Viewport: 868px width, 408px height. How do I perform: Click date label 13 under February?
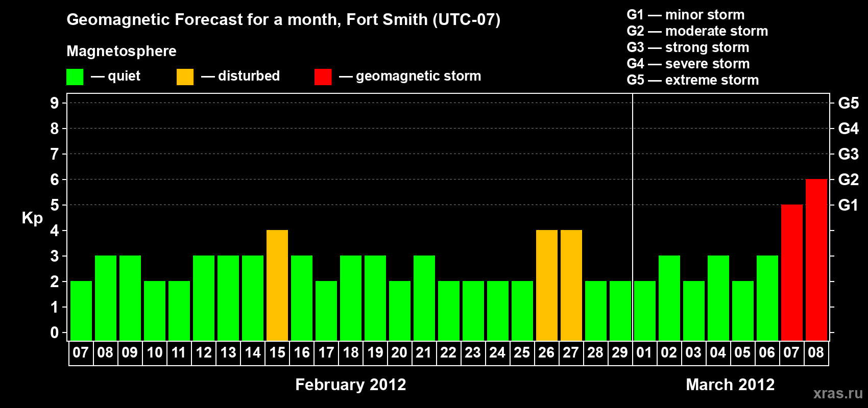click(228, 352)
